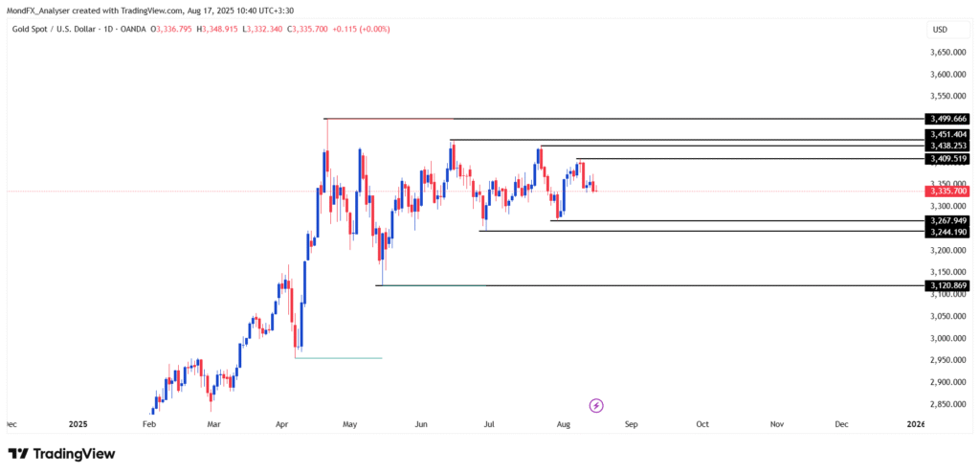This screenshot has height=474, width=980.
Task: Select the 3,244.190 price level label
Action: 947,232
